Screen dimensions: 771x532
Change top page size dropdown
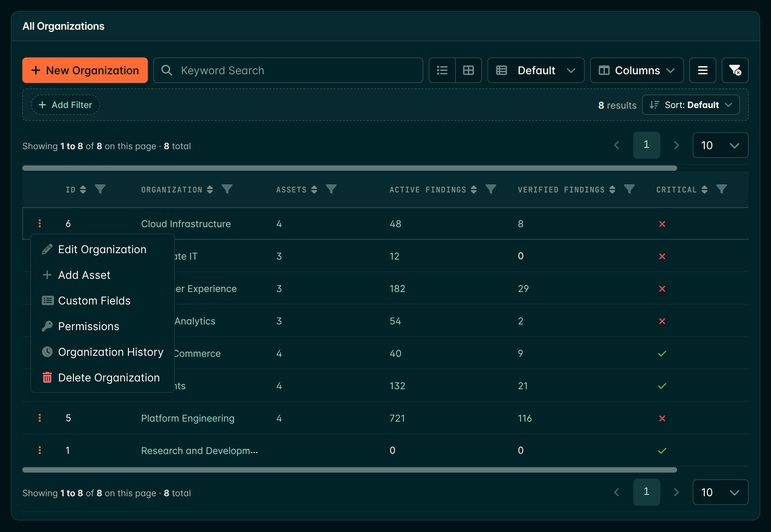(720, 145)
